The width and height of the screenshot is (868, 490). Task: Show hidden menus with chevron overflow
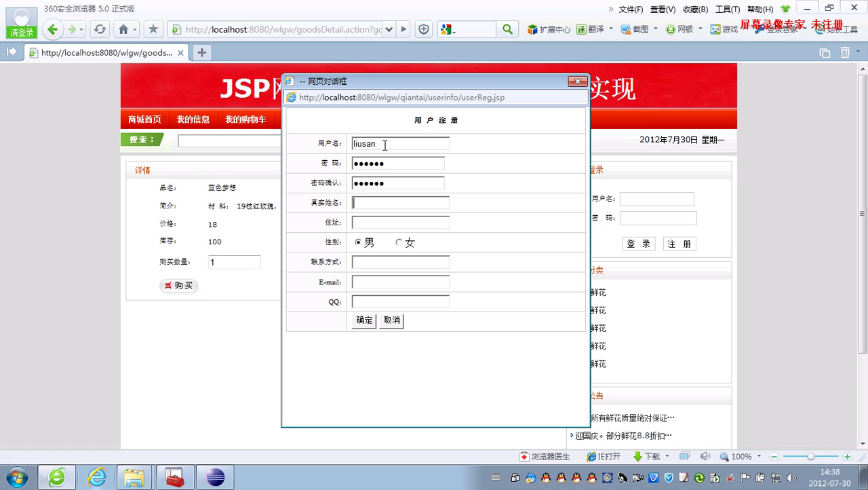[611, 9]
